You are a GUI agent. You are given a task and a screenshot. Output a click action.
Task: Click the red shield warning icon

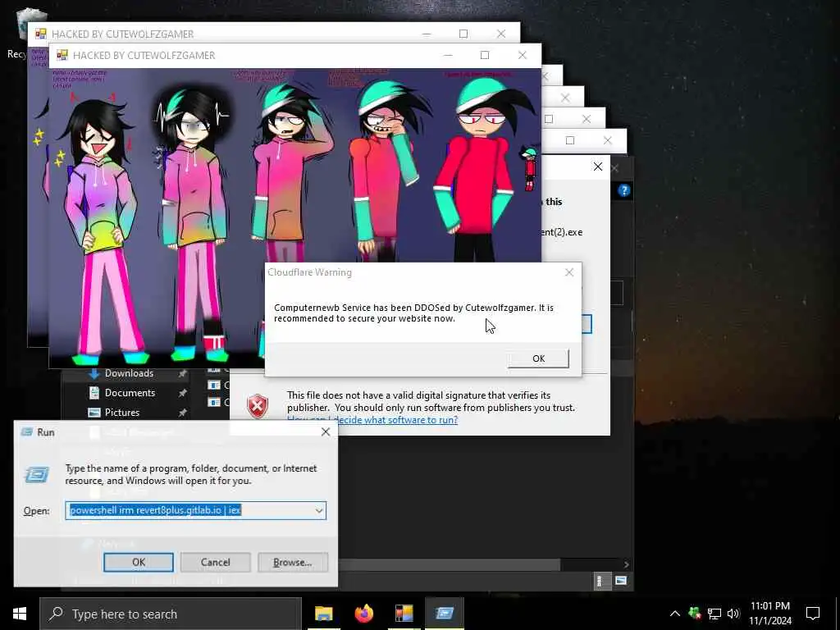coord(258,406)
